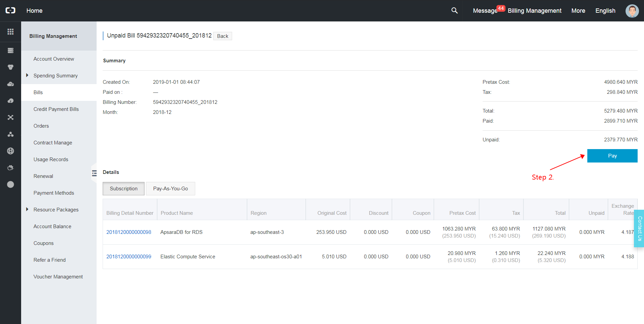Open billing detail 2018120000000099 link
This screenshot has height=324, width=644.
128,256
